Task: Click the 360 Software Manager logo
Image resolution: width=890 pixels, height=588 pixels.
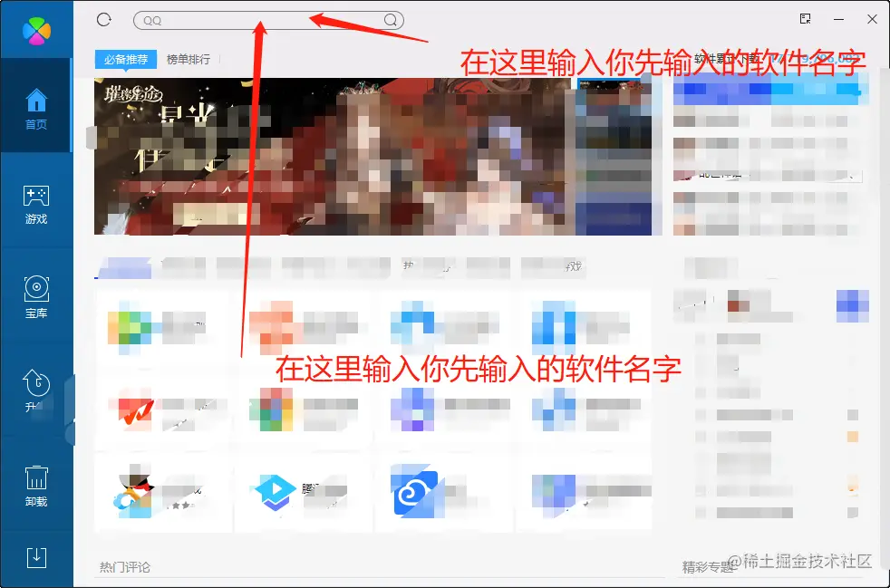Action: pos(36,31)
